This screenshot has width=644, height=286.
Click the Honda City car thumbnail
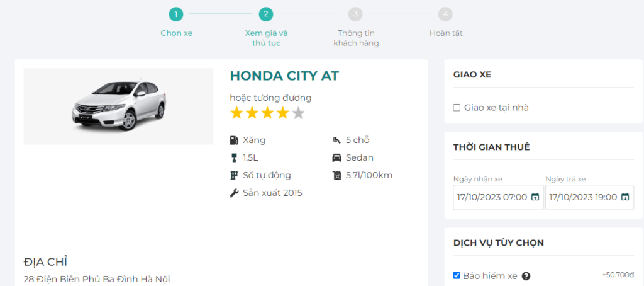(x=118, y=106)
